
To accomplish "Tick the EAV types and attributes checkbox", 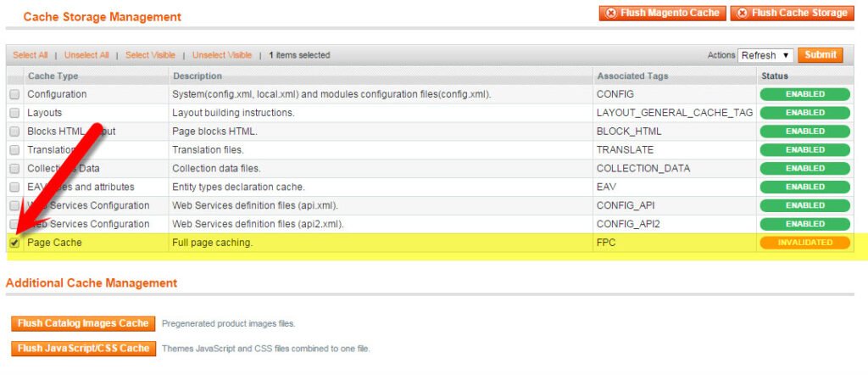I will click(14, 187).
